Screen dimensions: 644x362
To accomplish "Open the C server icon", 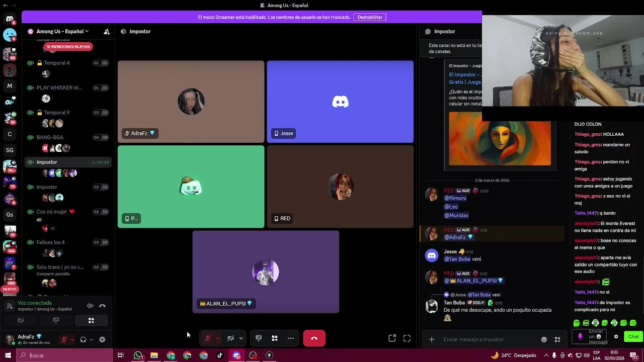I will [x=10, y=134].
